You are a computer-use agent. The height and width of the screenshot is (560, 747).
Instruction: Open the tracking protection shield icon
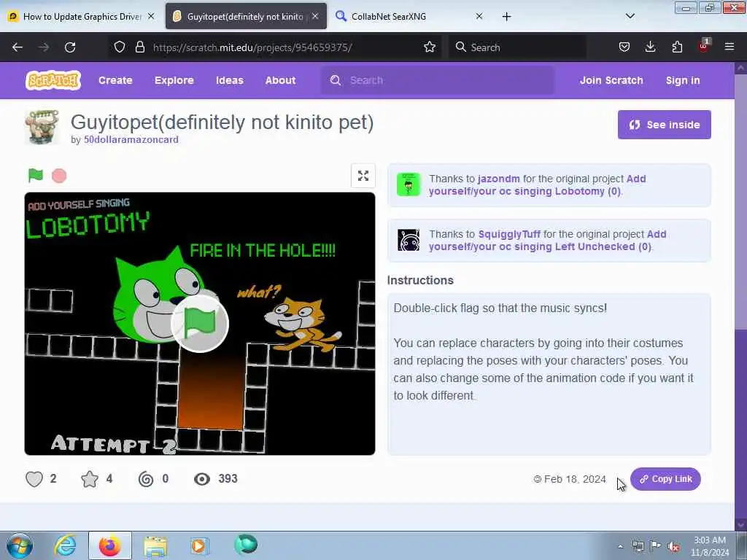coord(120,47)
